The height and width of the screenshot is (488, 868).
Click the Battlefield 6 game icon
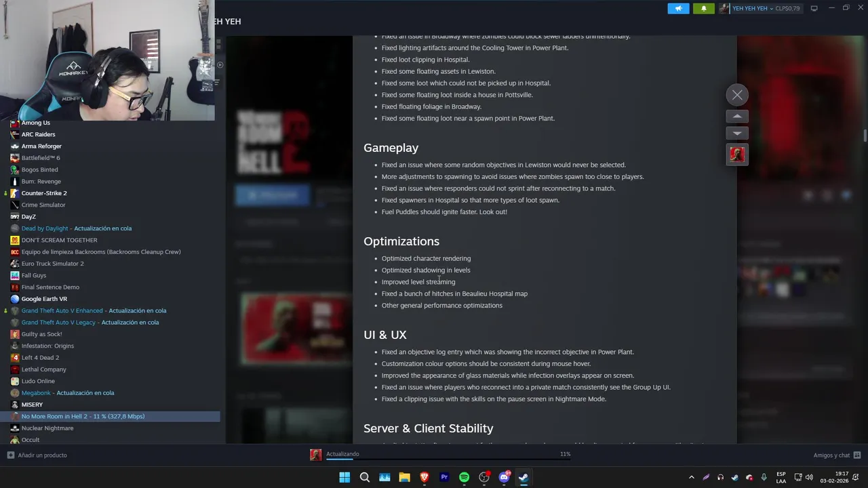[x=15, y=158]
